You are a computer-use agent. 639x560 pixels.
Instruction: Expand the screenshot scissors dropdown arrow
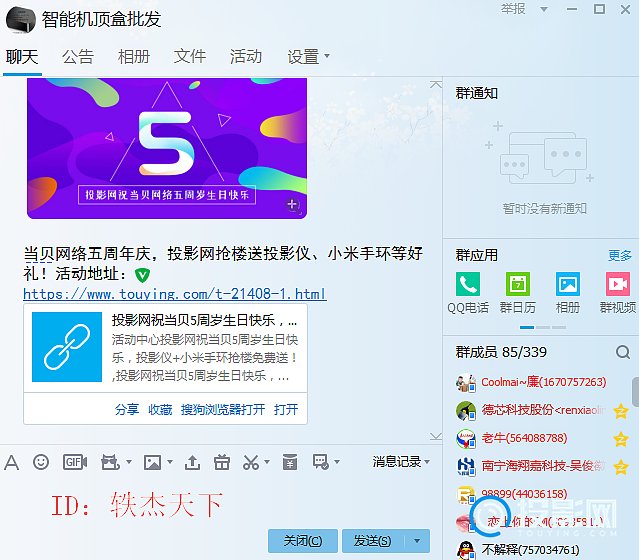pos(267,462)
